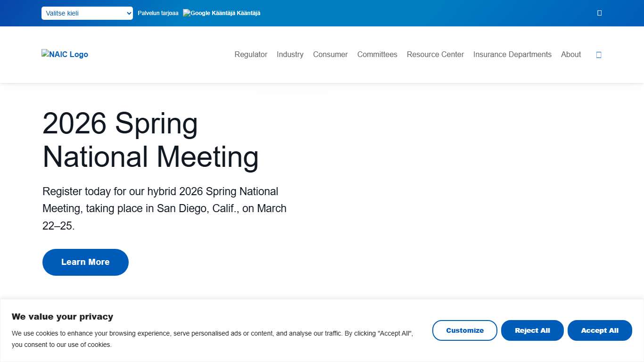Screen dimensions: 644x362
Task: Open the Industry menu
Action: (290, 55)
